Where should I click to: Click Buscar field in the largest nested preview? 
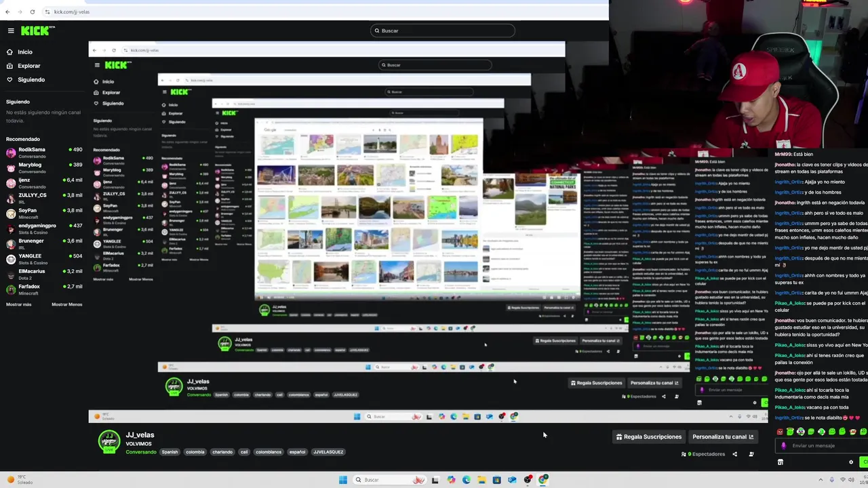click(435, 65)
